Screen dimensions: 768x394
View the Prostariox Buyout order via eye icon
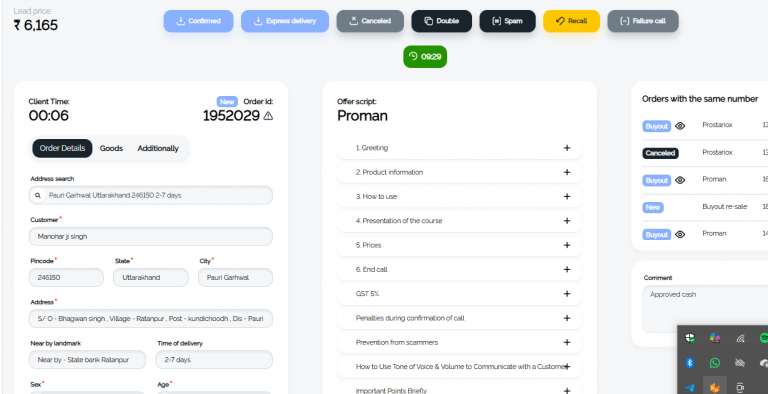(680, 126)
